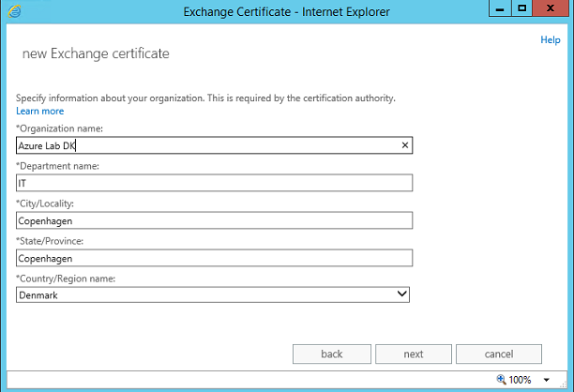This screenshot has height=392, width=574.
Task: Abort the wizard with cancel button
Action: 499,354
